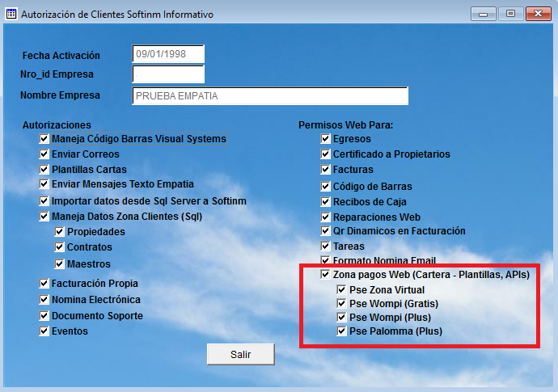Viewport: 558px width, 392px height.
Task: Click the window title bar app icon
Action: coord(11,15)
